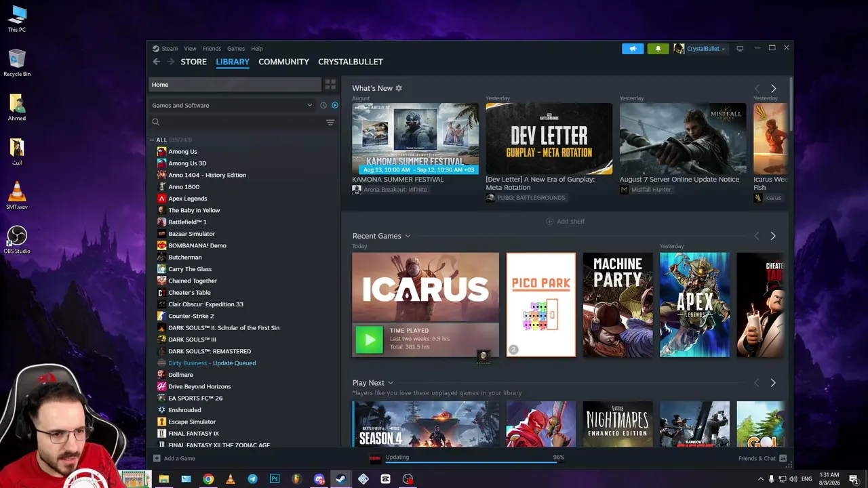Toggle the recent activity clock filter
The image size is (868, 488).
[x=323, y=105]
